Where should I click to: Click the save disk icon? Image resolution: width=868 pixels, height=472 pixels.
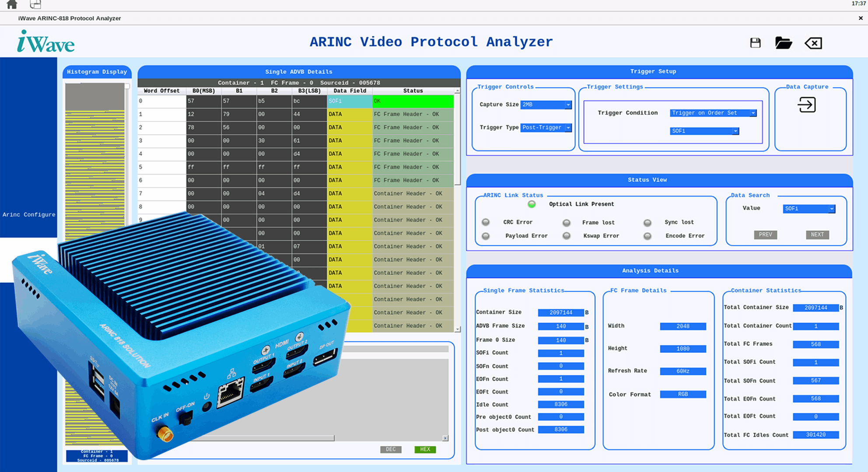755,43
